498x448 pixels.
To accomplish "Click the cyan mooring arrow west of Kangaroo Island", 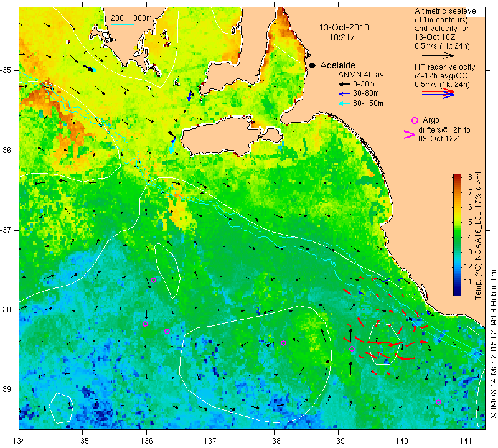I will 172,148.
